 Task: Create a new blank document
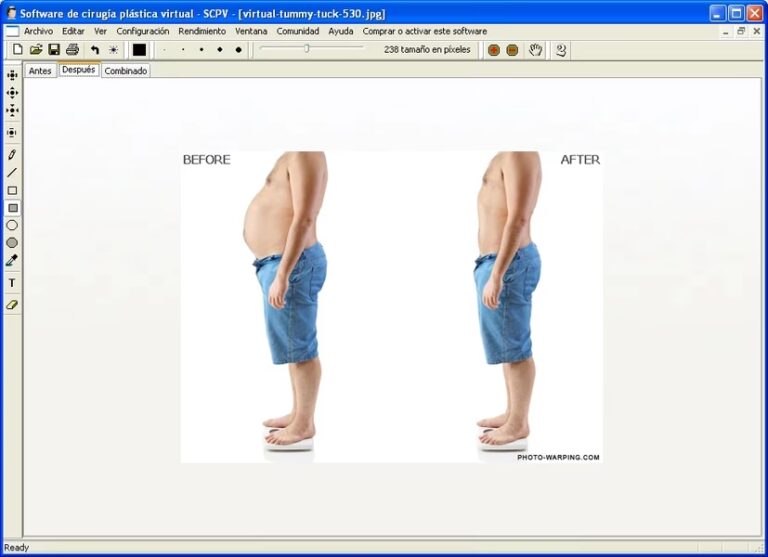pyautogui.click(x=18, y=49)
